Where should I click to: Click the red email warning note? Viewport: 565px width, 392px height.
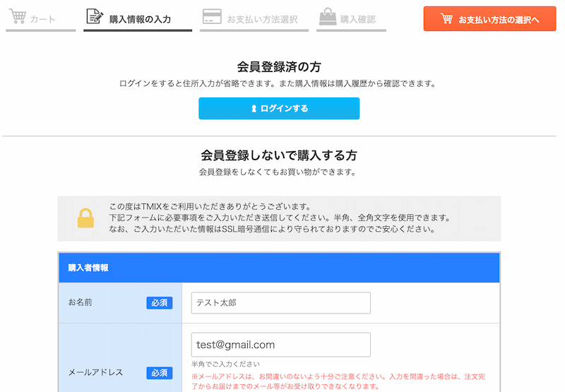[x=338, y=381]
